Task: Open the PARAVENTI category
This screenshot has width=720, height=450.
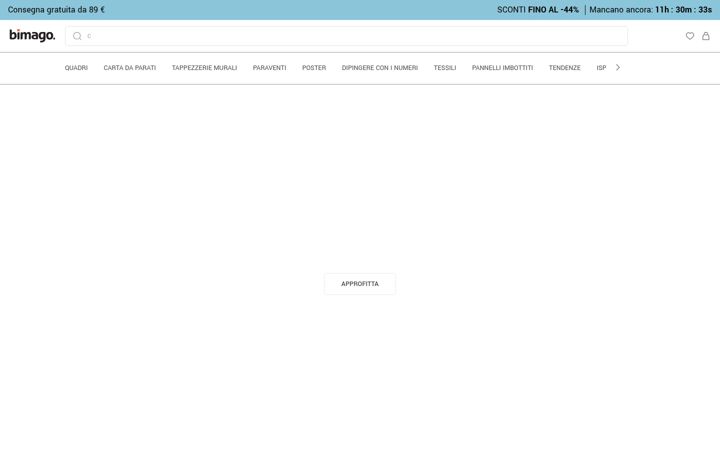Action: point(270,68)
